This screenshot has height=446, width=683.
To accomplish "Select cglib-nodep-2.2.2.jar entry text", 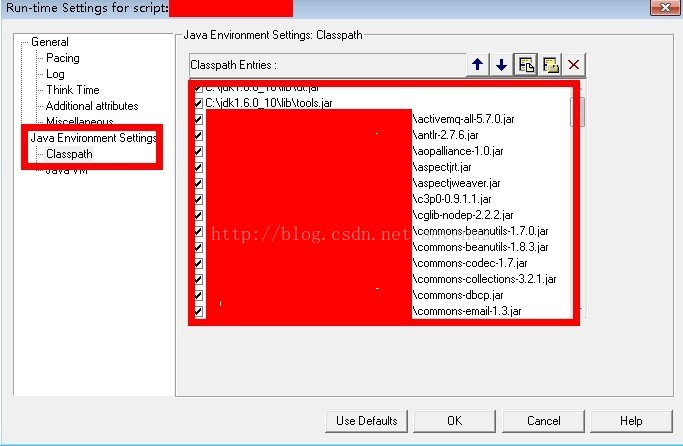I will tap(463, 215).
